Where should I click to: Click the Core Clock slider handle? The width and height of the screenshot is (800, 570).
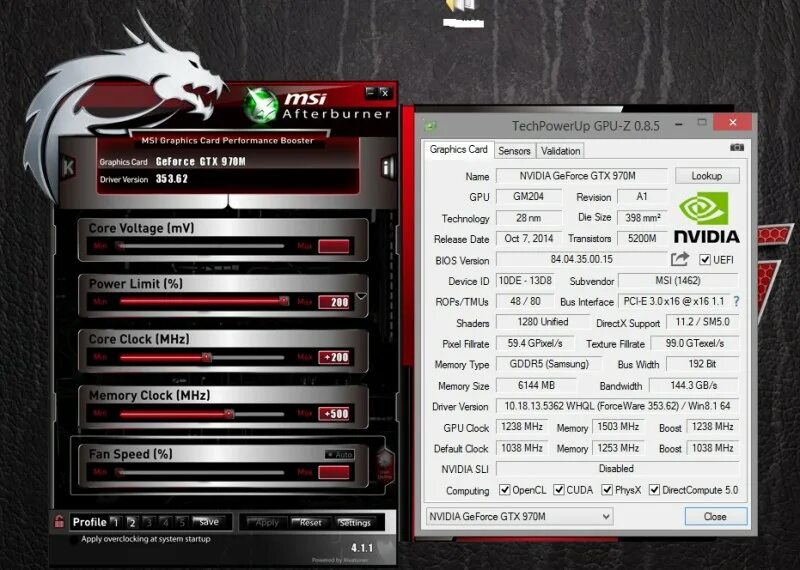(207, 357)
